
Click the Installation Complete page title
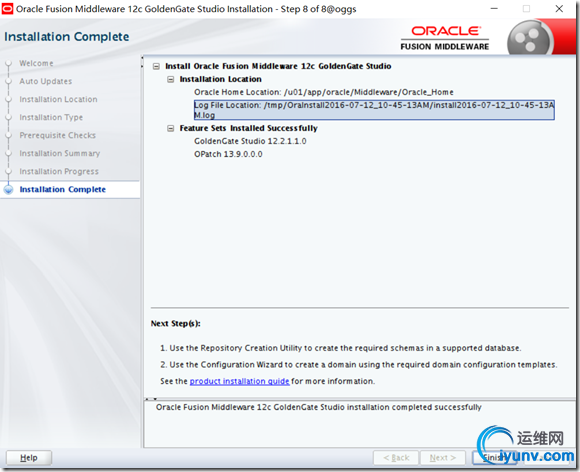[x=67, y=37]
